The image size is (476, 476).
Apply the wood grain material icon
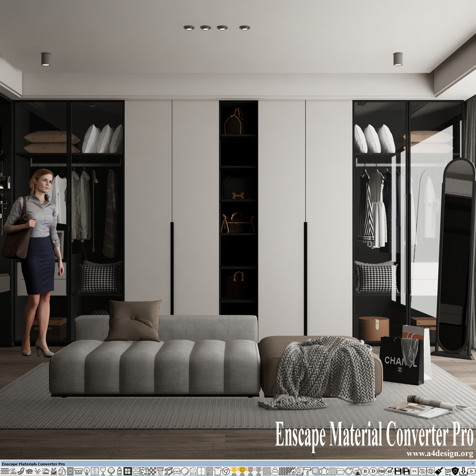pyautogui.click(x=209, y=471)
